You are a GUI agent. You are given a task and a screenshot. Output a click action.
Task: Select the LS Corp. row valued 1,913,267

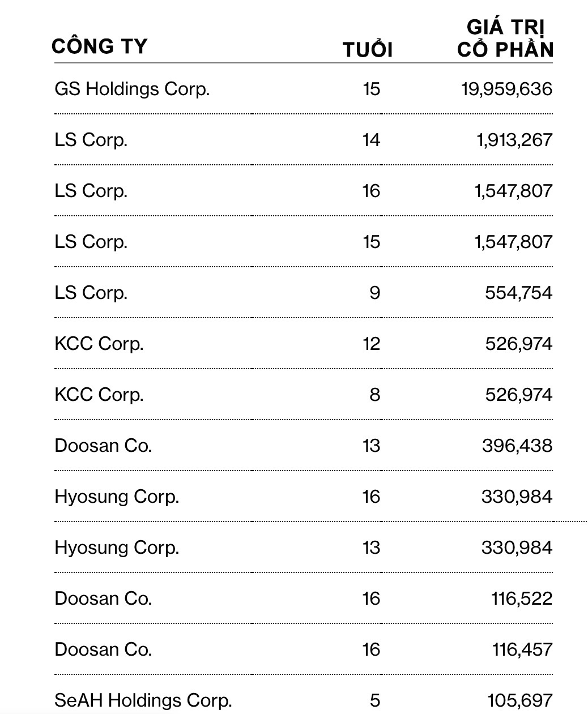coord(91,140)
